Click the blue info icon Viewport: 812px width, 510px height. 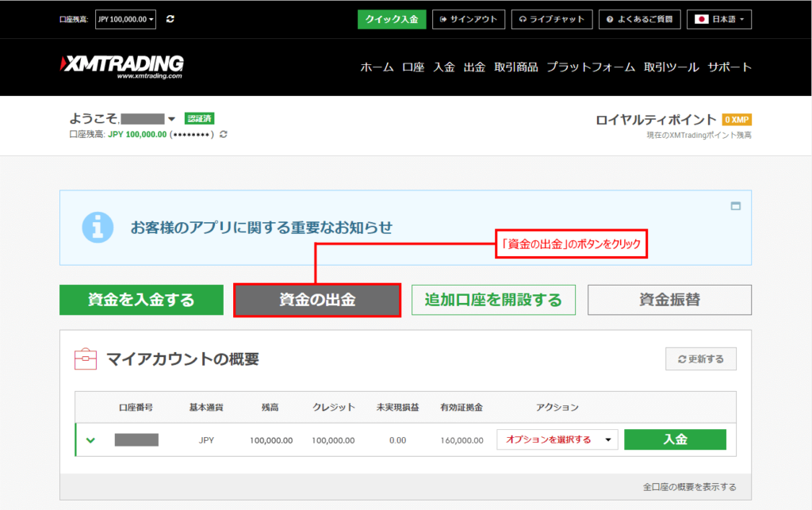click(x=98, y=228)
